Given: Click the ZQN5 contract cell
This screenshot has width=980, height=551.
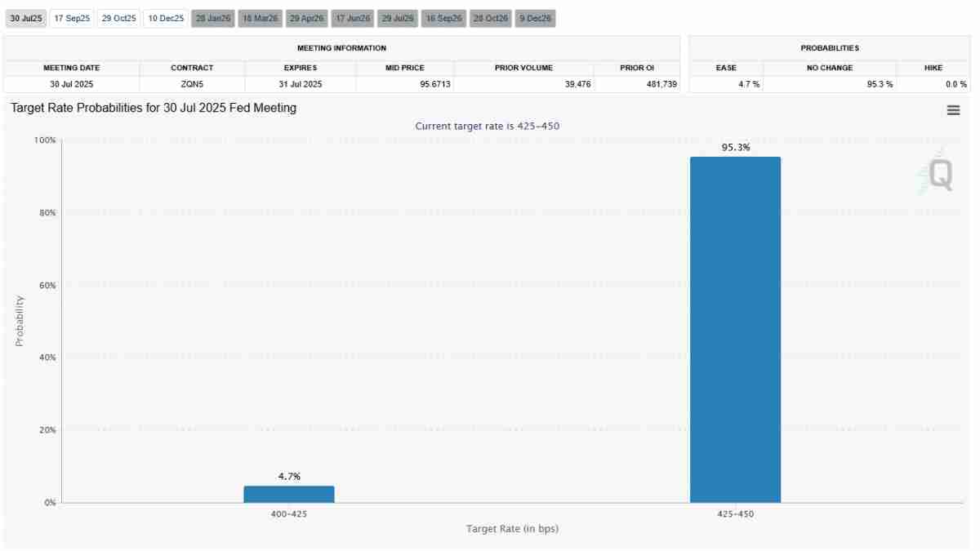Looking at the screenshot, I should 192,83.
